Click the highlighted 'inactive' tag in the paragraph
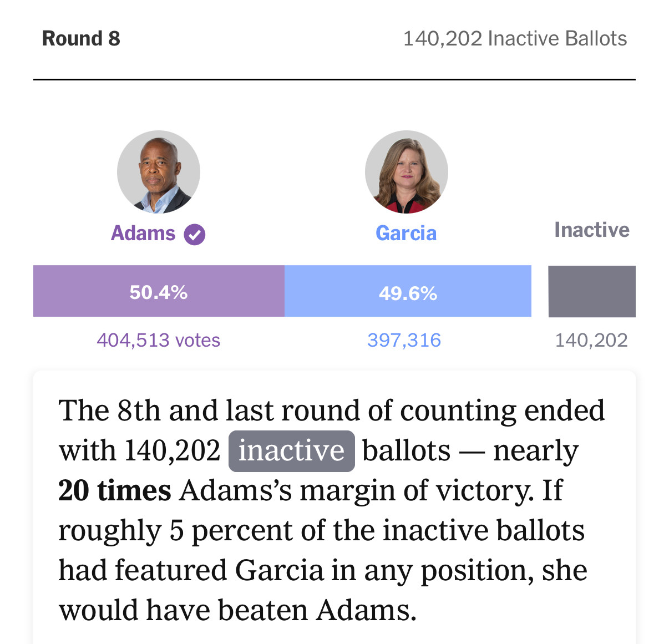The width and height of the screenshot is (669, 644). (x=292, y=451)
